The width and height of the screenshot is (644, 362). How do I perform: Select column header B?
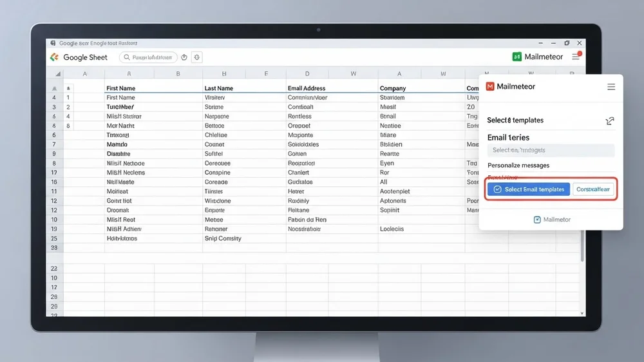[x=178, y=73]
